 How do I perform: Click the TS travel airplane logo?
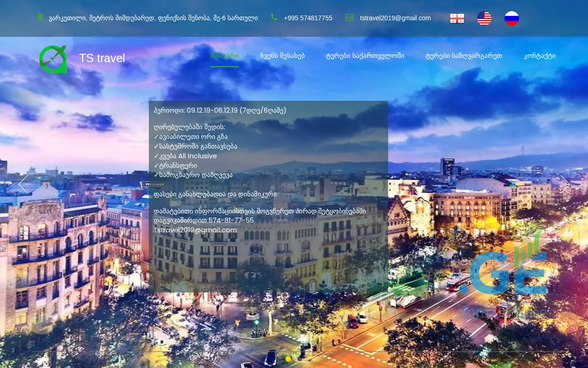[x=53, y=58]
